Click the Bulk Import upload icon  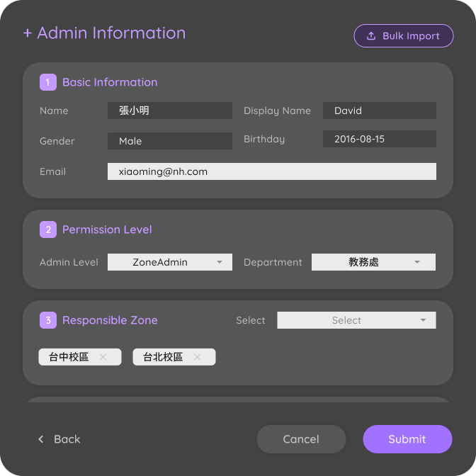click(x=371, y=36)
